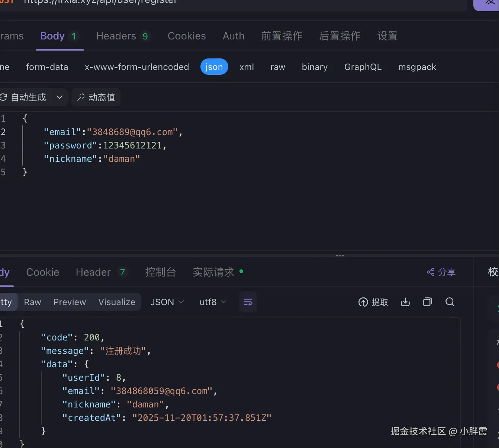
Task: Expand the 自动生成 options chevron
Action: (59, 97)
